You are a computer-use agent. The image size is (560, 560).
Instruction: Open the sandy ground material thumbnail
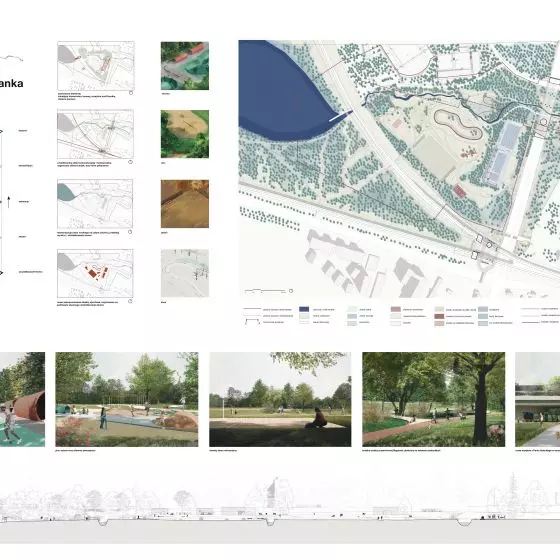click(185, 134)
